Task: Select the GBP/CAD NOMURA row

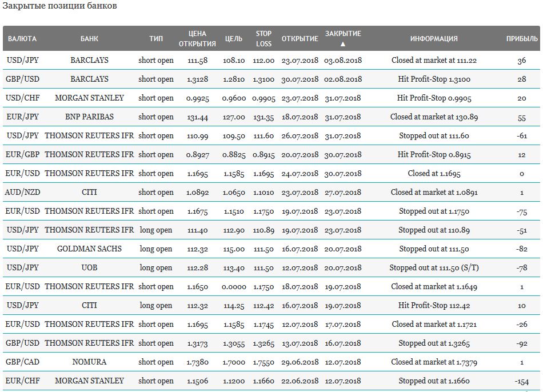Action: tap(271, 362)
